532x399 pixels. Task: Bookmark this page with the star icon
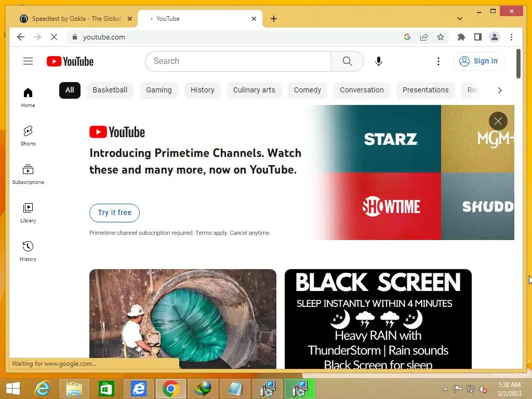(441, 37)
